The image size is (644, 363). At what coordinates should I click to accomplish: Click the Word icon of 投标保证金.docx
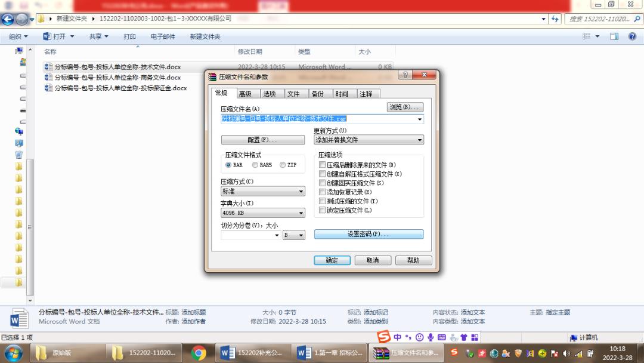(x=48, y=88)
